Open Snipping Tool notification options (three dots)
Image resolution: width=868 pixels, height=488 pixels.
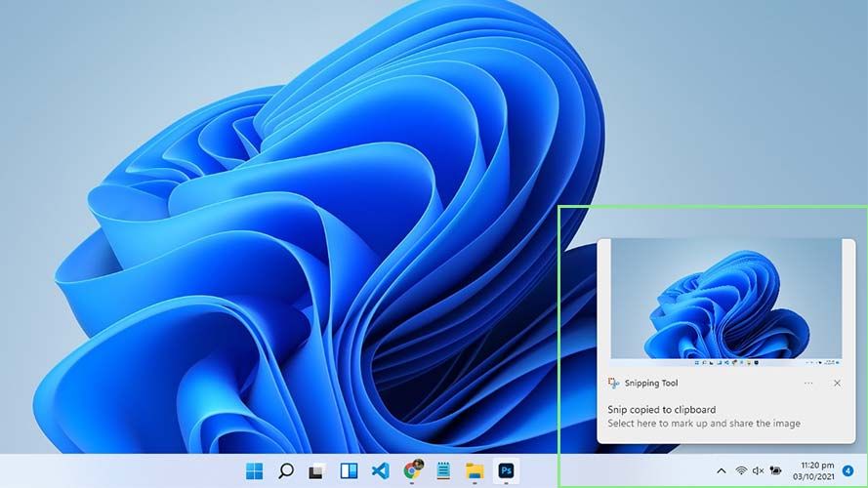[808, 383]
